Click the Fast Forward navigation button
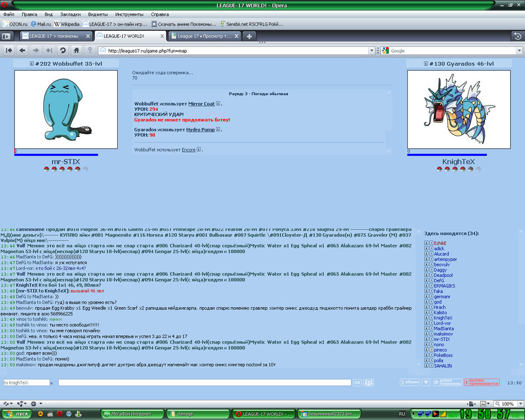The width and height of the screenshot is (525, 420). [x=49, y=51]
